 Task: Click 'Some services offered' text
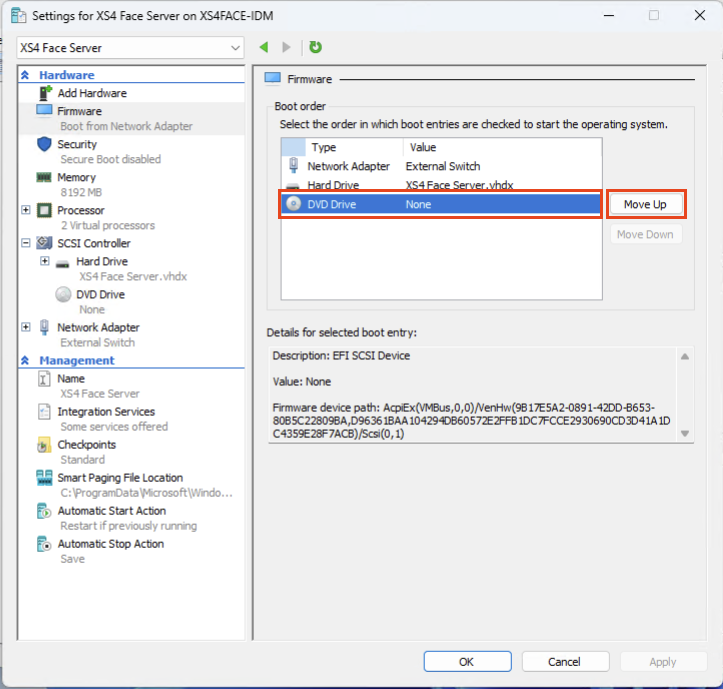pyautogui.click(x=114, y=427)
